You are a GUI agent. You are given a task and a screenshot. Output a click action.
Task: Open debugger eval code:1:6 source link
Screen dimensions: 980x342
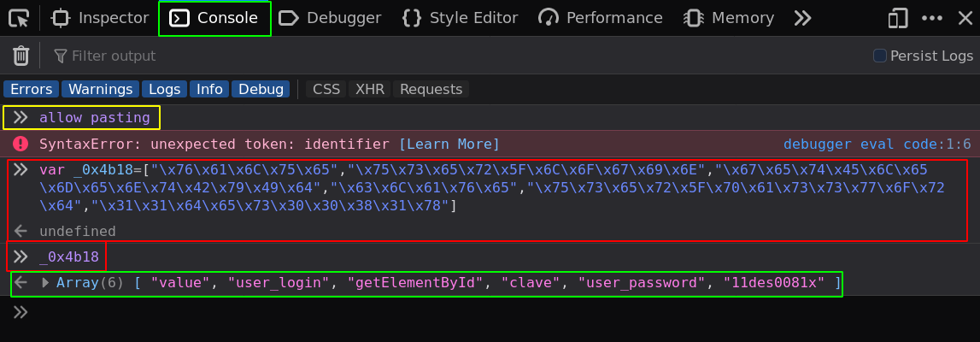877,144
